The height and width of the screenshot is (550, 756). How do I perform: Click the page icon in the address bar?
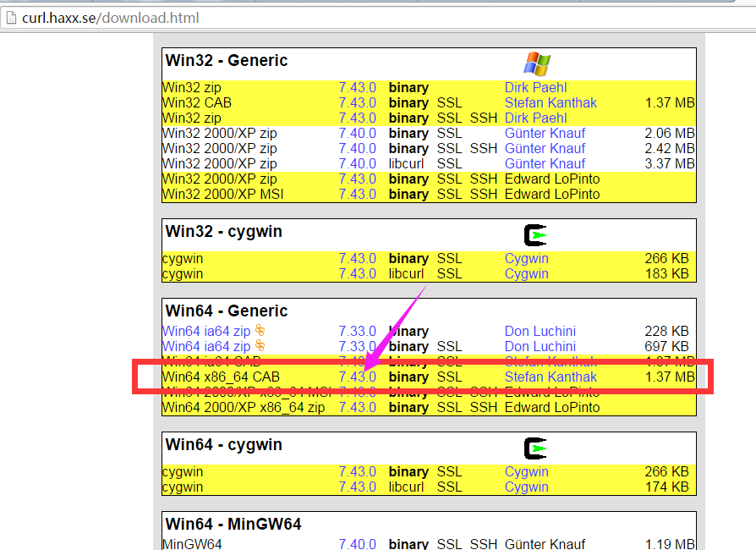coord(11,18)
